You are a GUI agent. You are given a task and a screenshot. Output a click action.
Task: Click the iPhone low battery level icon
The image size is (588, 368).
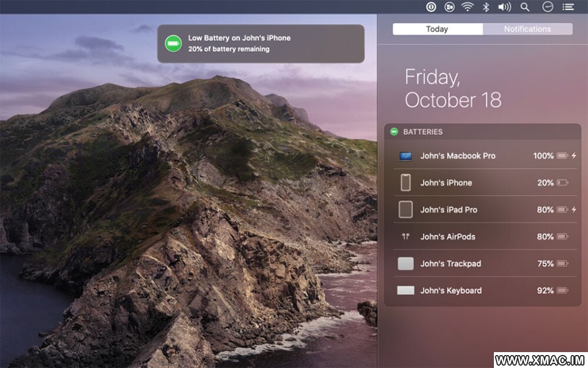point(563,183)
